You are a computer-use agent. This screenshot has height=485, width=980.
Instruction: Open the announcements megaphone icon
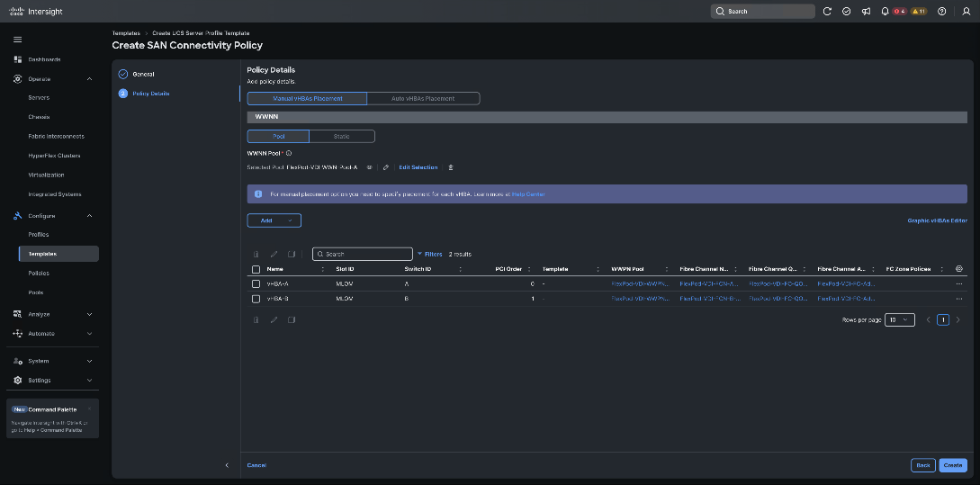(866, 12)
